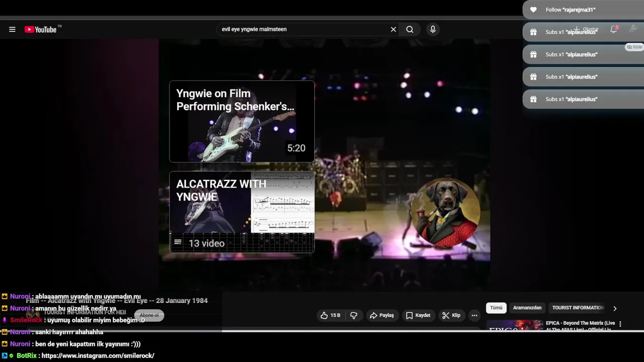644x362 pixels.
Task: Share the video via Paylaş button
Action: point(382,315)
